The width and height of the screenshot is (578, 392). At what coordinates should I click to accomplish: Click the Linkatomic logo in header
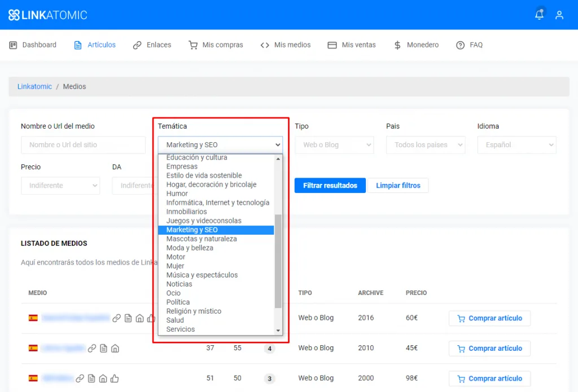[48, 15]
